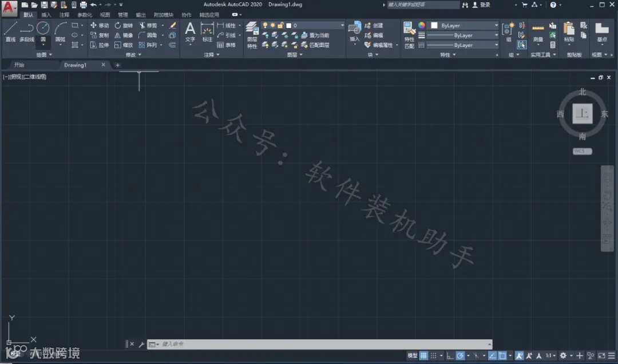The image size is (618, 364).
Task: Click Match Layer (匹配图层) button
Action: click(x=315, y=45)
